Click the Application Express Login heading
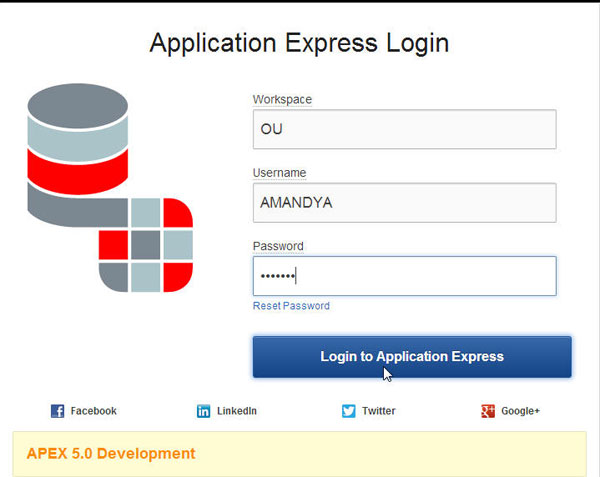Screen dimensions: 600x477 (299, 43)
